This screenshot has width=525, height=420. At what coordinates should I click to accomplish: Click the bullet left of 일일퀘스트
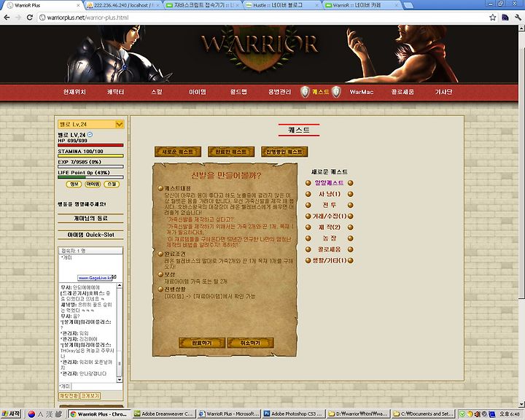pos(308,183)
